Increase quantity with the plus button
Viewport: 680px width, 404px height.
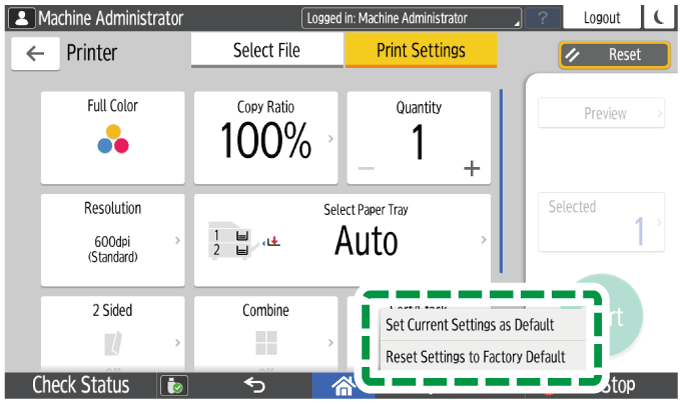471,168
